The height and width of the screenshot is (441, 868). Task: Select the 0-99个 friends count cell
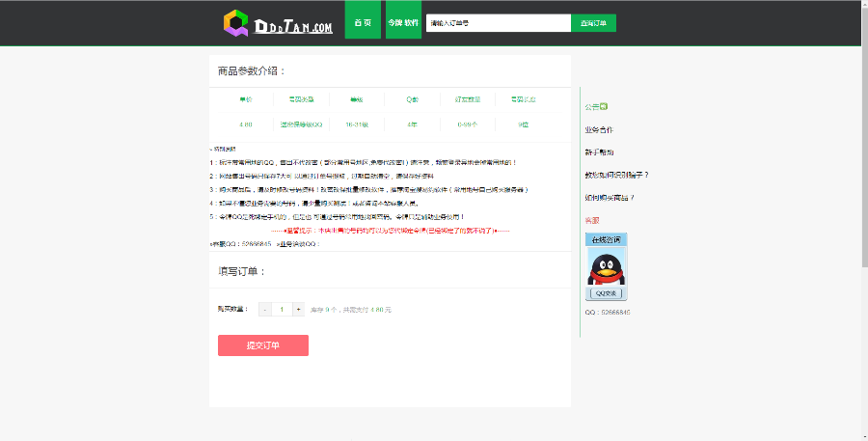click(468, 124)
